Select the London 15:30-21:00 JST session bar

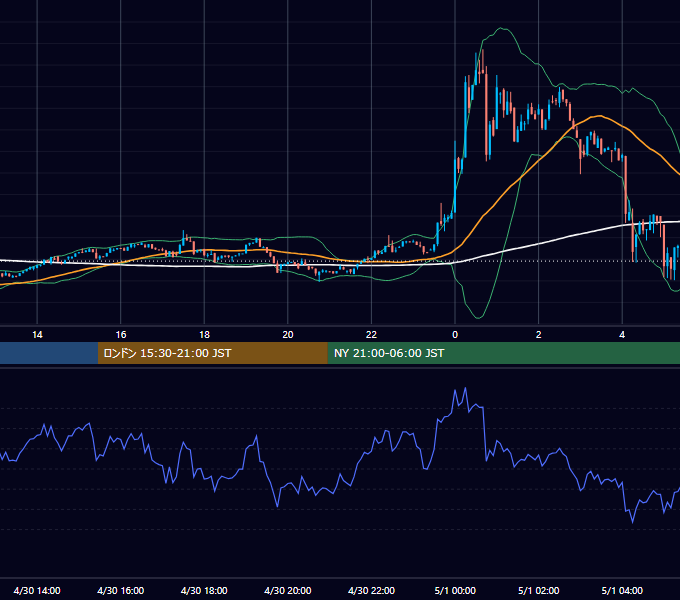(x=212, y=353)
